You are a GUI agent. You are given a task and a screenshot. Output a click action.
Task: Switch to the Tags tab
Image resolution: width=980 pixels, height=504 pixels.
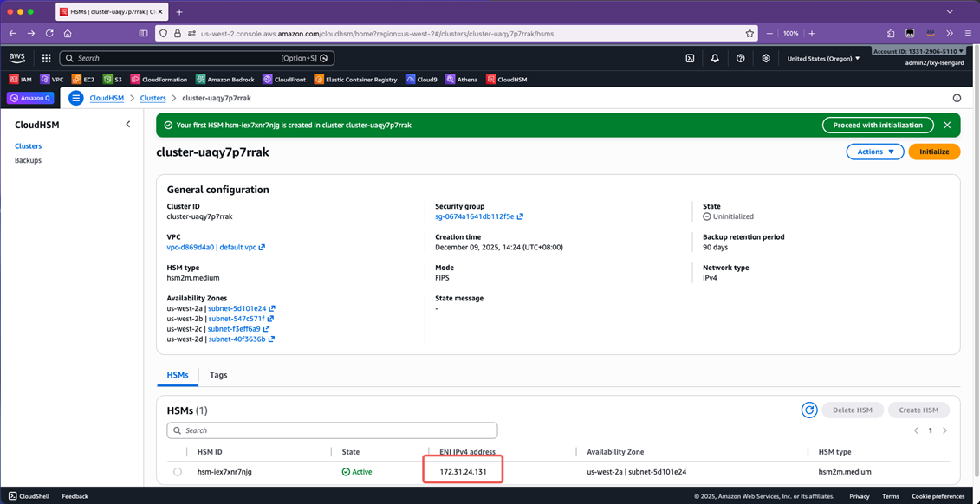click(218, 375)
